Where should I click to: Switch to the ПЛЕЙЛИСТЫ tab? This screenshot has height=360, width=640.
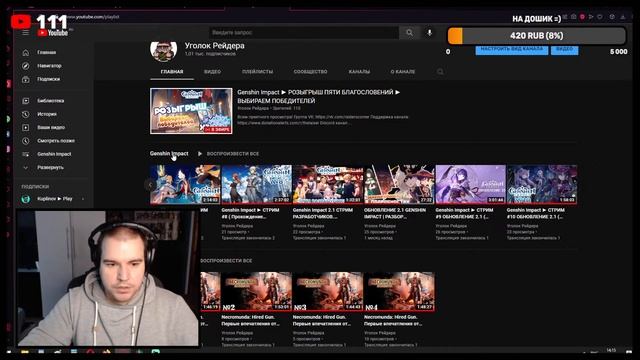[x=258, y=71]
